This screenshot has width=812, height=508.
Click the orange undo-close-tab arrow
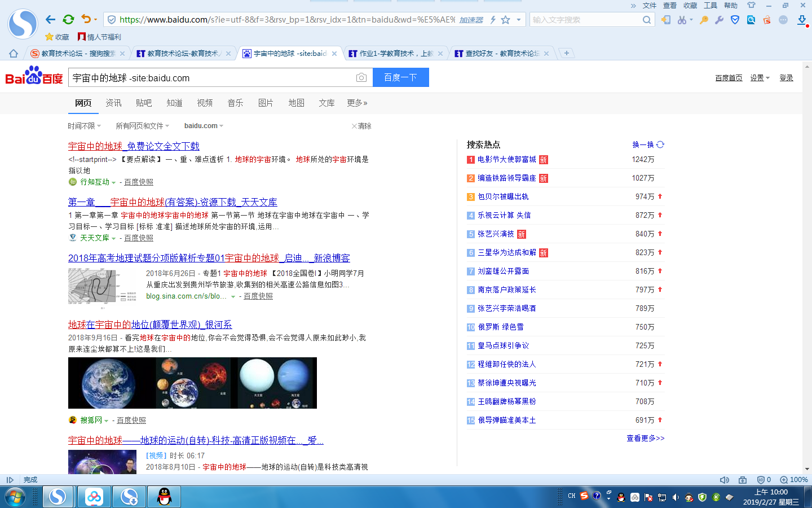86,19
